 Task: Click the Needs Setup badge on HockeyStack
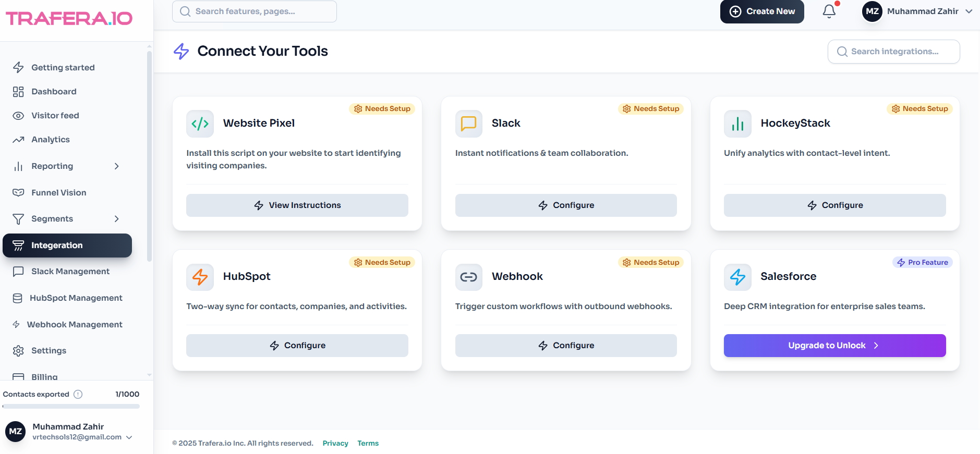920,109
